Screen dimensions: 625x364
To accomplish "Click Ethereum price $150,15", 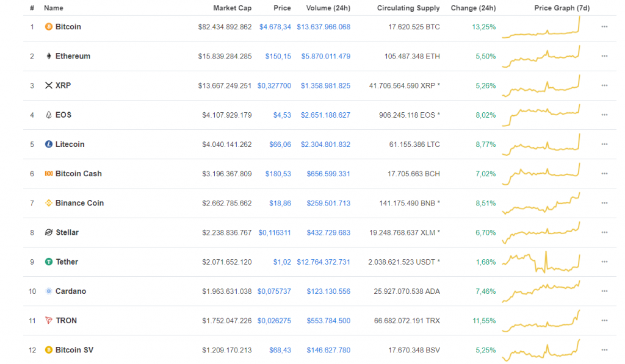I will point(278,56).
